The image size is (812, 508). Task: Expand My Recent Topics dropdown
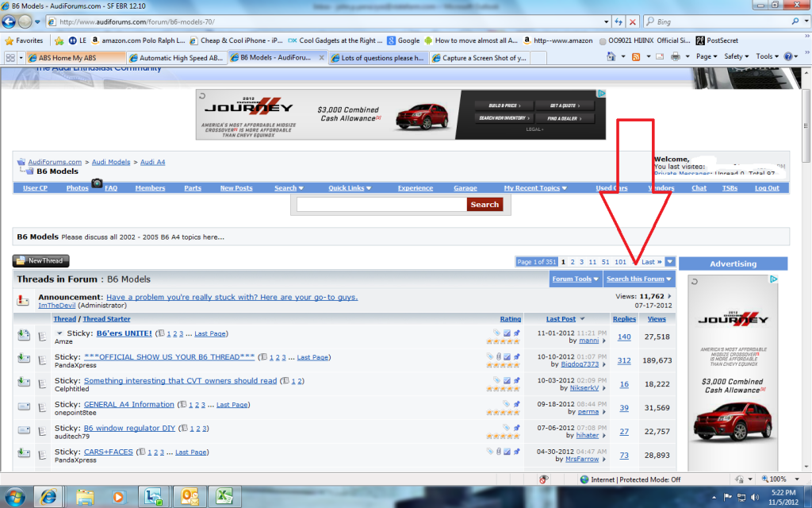click(x=535, y=188)
